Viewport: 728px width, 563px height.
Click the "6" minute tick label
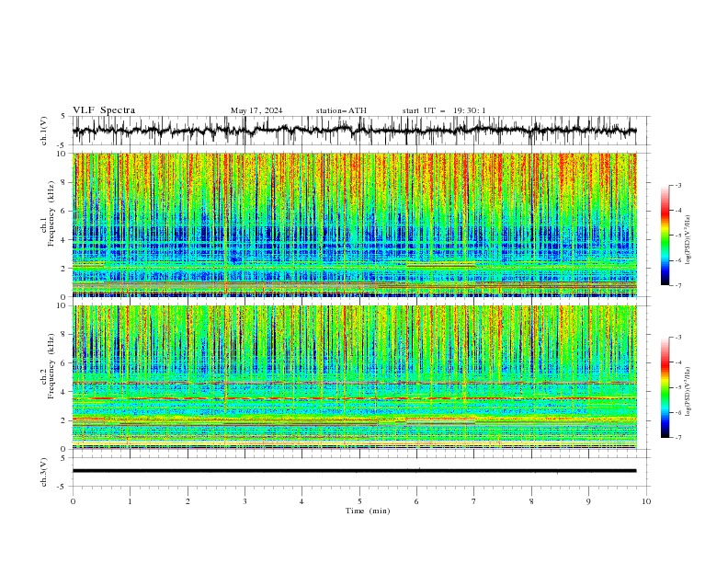(x=417, y=501)
